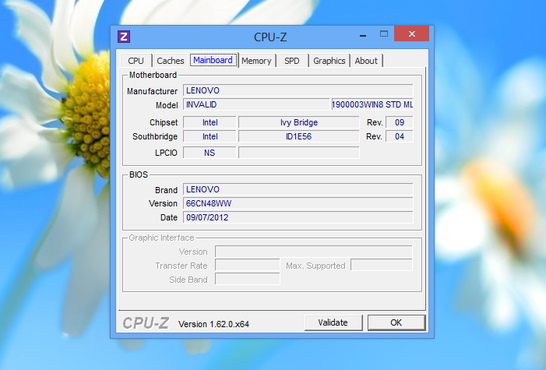This screenshot has width=546, height=370.
Task: Click the Side Band field
Action: [247, 279]
